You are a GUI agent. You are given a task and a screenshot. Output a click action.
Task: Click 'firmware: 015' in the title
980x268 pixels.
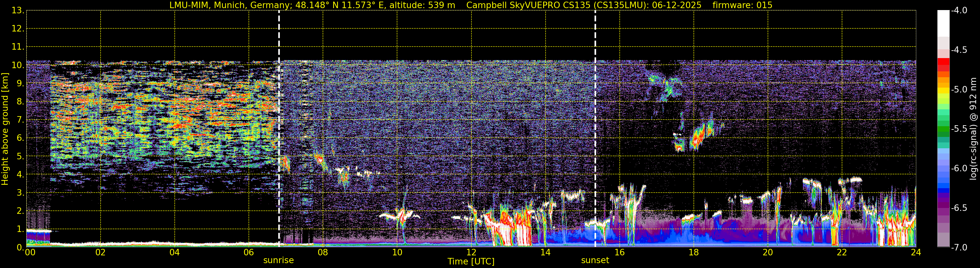742,5
